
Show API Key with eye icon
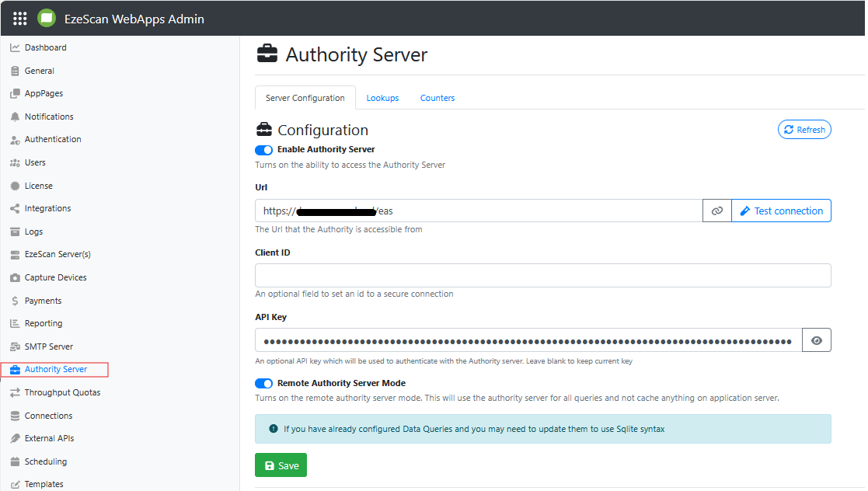click(x=817, y=340)
